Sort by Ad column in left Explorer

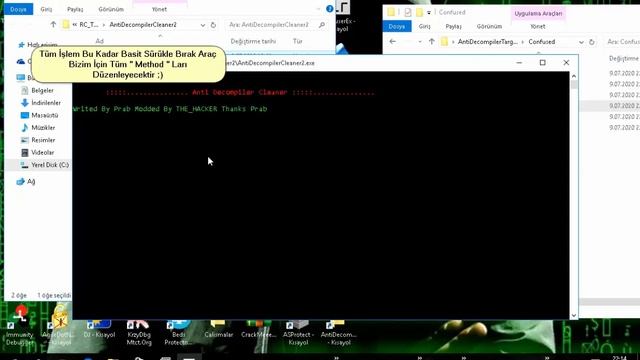click(100, 41)
